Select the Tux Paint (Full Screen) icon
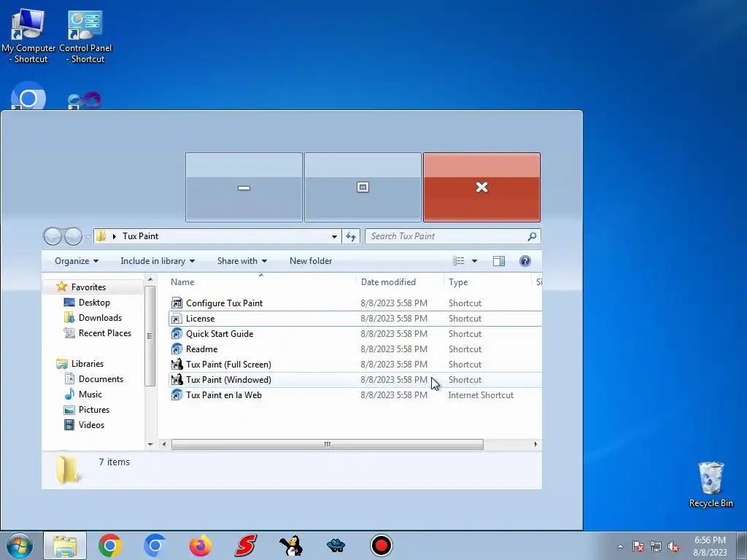The width and height of the screenshot is (747, 560). 177,365
